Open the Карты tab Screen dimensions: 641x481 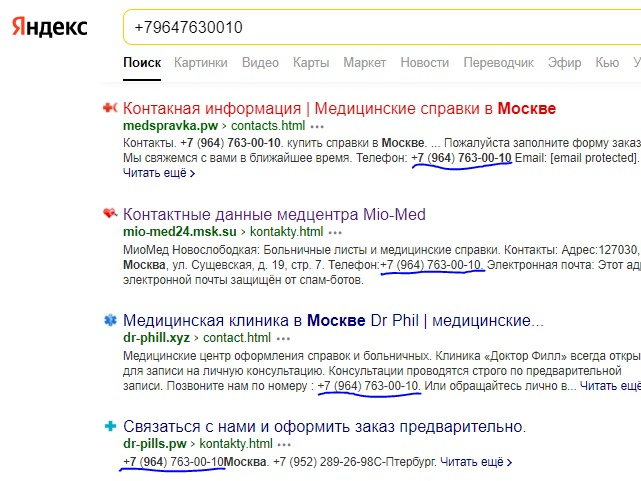311,63
